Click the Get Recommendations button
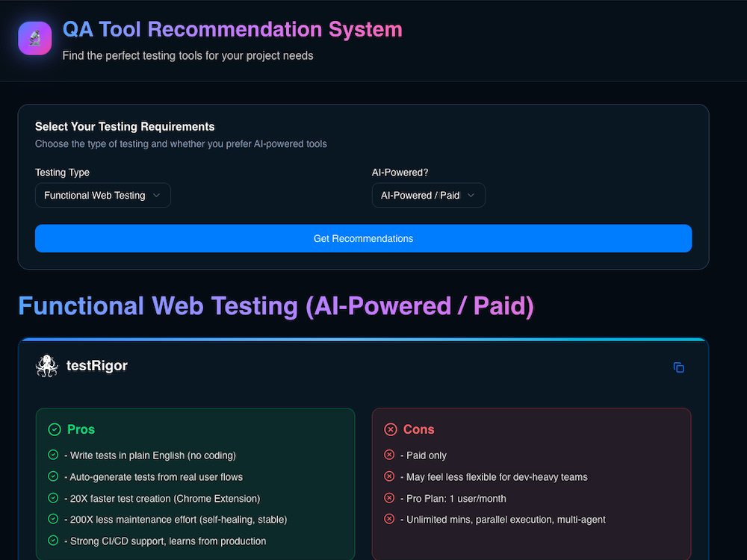Image resolution: width=747 pixels, height=560 pixels. tap(364, 239)
